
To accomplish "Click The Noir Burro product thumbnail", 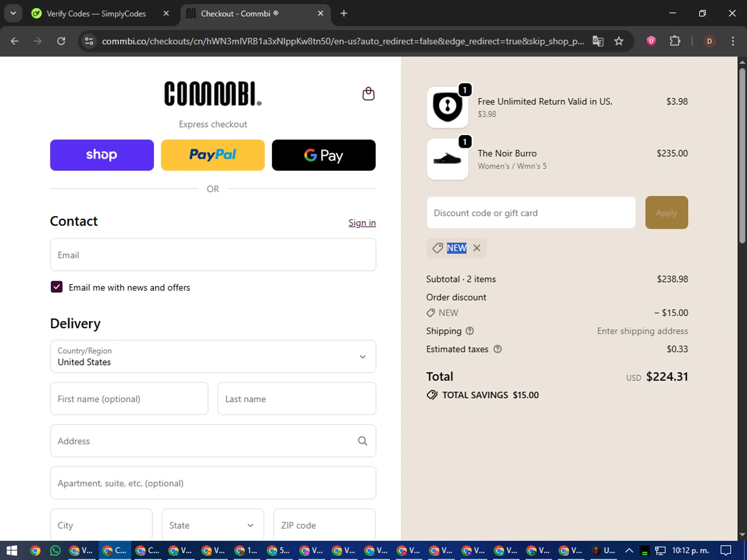I will click(x=447, y=159).
